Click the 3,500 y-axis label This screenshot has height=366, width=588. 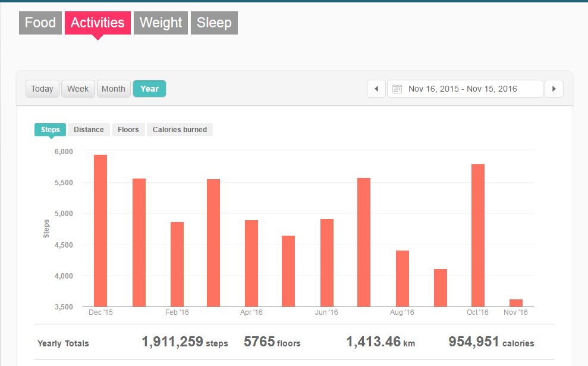click(x=64, y=307)
